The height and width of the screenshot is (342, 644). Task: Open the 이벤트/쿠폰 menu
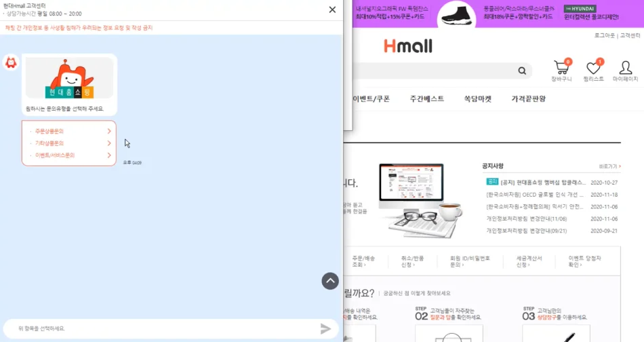pyautogui.click(x=371, y=98)
